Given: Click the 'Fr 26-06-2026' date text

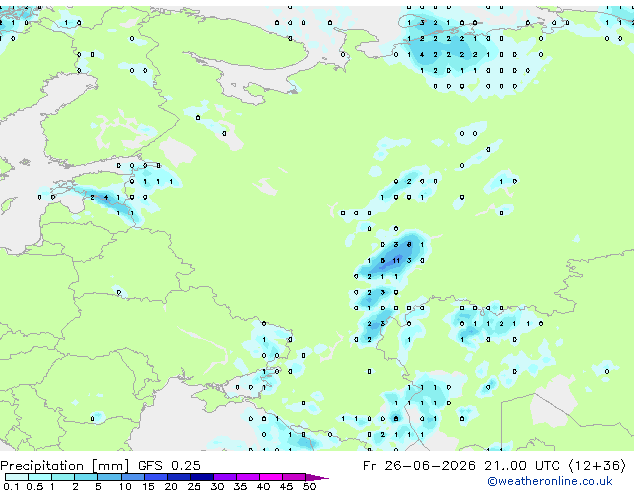Looking at the screenshot, I should (419, 466).
